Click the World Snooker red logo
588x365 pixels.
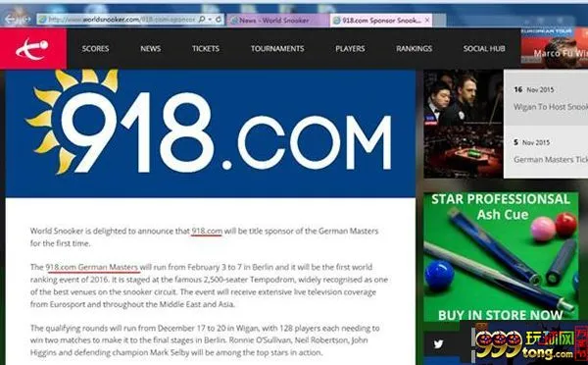pyautogui.click(x=33, y=49)
